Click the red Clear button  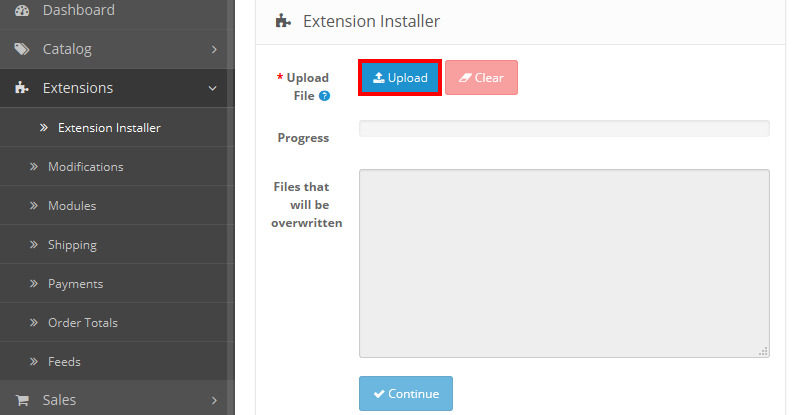pyautogui.click(x=481, y=78)
